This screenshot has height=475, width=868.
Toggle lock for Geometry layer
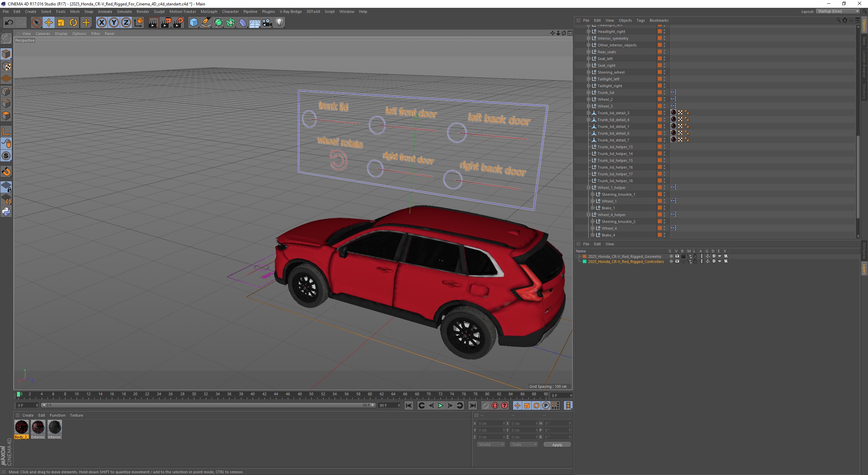(x=695, y=256)
